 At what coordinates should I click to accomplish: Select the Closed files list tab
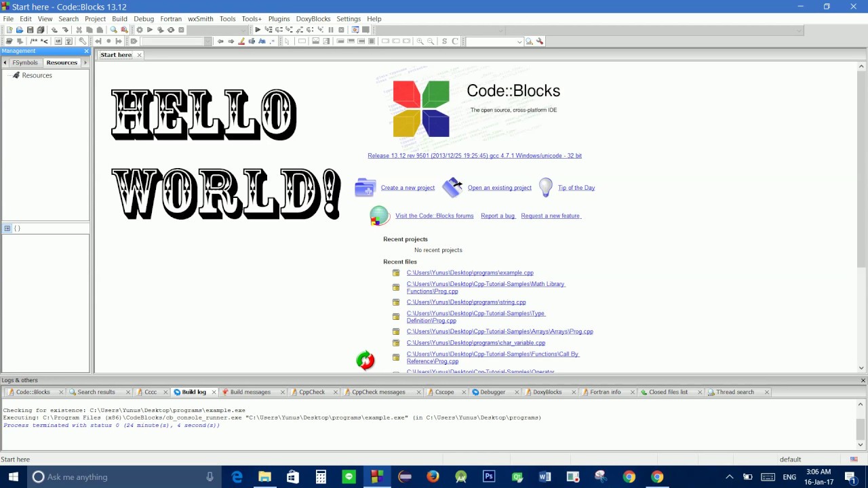pos(667,392)
